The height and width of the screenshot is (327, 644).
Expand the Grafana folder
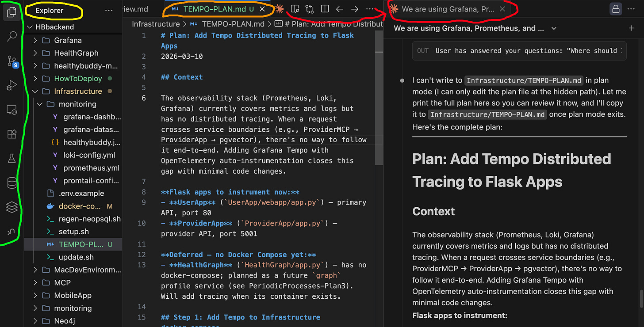point(36,40)
